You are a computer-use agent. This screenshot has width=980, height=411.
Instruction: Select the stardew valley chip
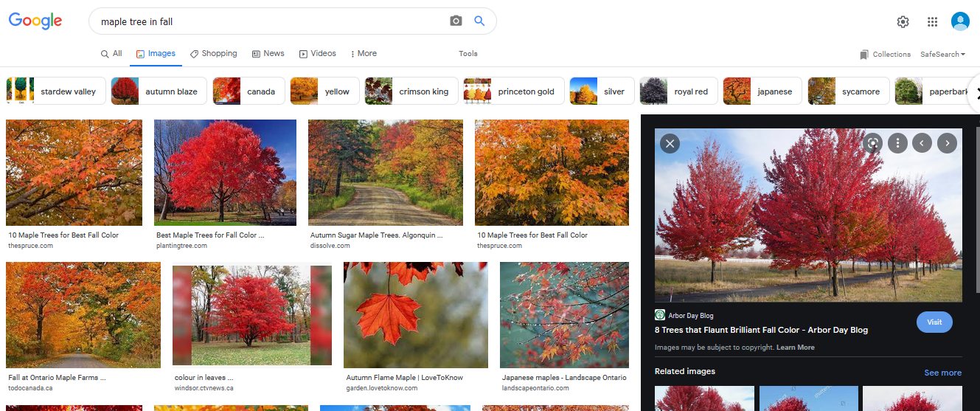(56, 91)
